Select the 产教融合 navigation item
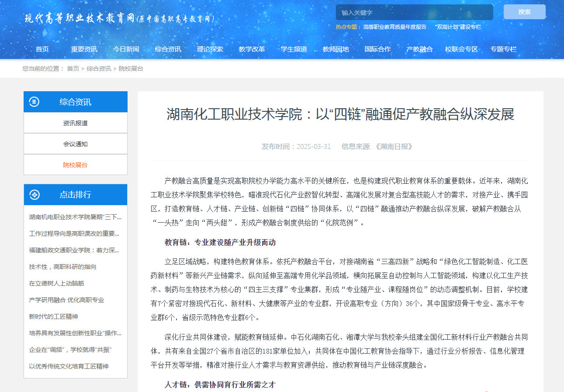This screenshot has height=392, width=564. pyautogui.click(x=419, y=49)
